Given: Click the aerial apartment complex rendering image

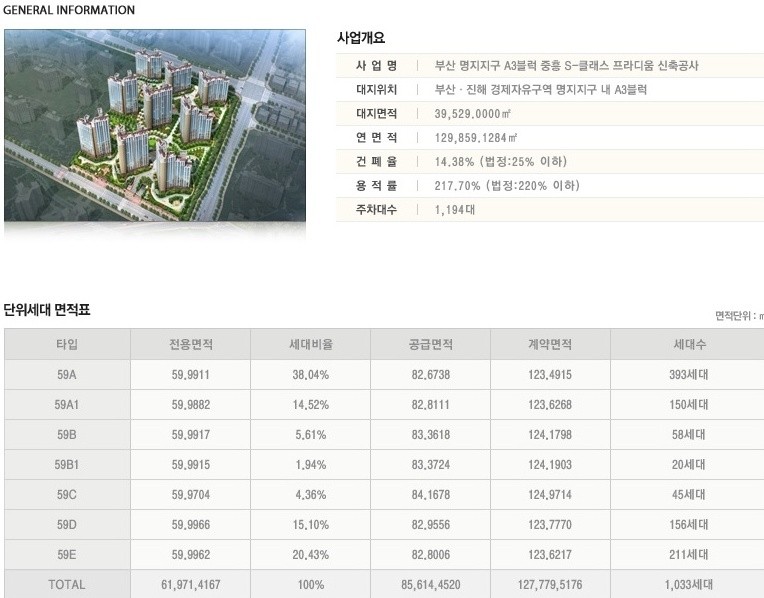Looking at the screenshot, I should 155,125.
